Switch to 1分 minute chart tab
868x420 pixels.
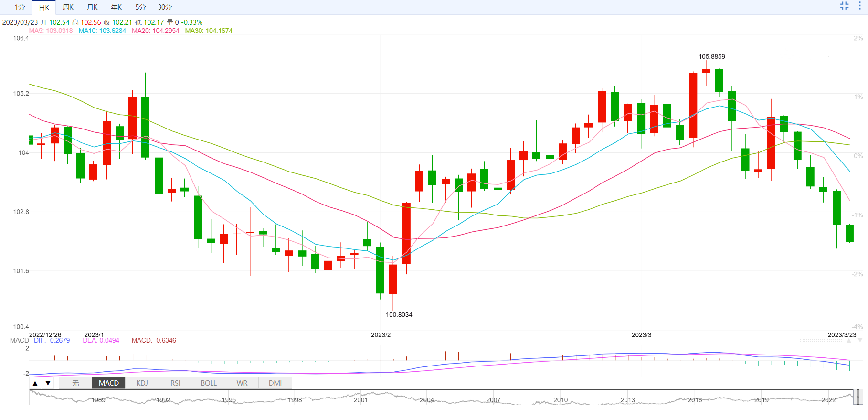(x=20, y=7)
